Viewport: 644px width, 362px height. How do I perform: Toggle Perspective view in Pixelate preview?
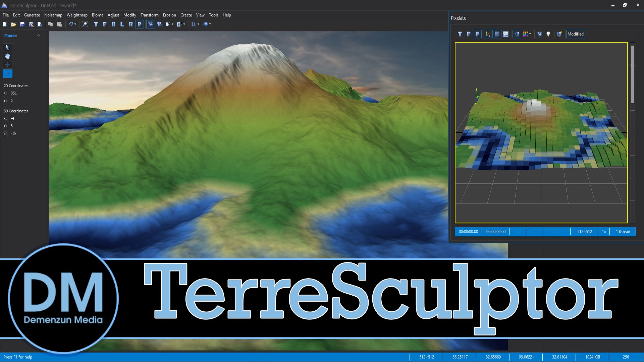tap(477, 34)
